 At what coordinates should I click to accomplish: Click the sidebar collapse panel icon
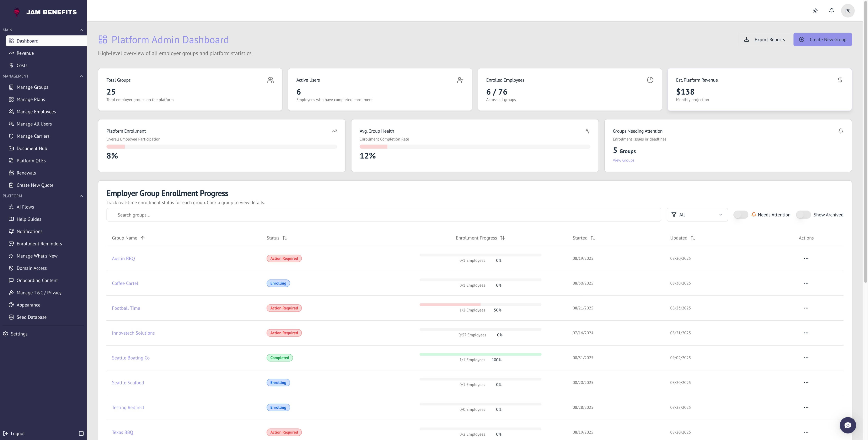tap(81, 433)
